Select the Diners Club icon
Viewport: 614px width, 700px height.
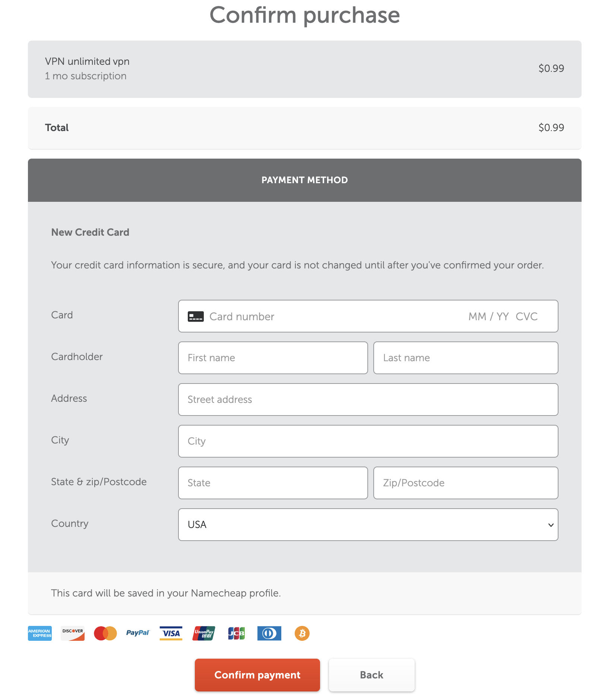click(269, 633)
